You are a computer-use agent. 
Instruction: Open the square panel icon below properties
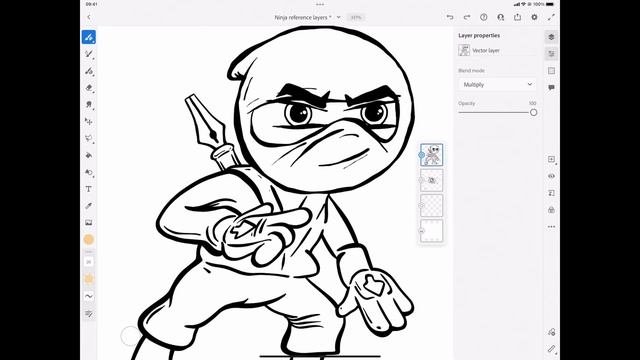tap(551, 71)
